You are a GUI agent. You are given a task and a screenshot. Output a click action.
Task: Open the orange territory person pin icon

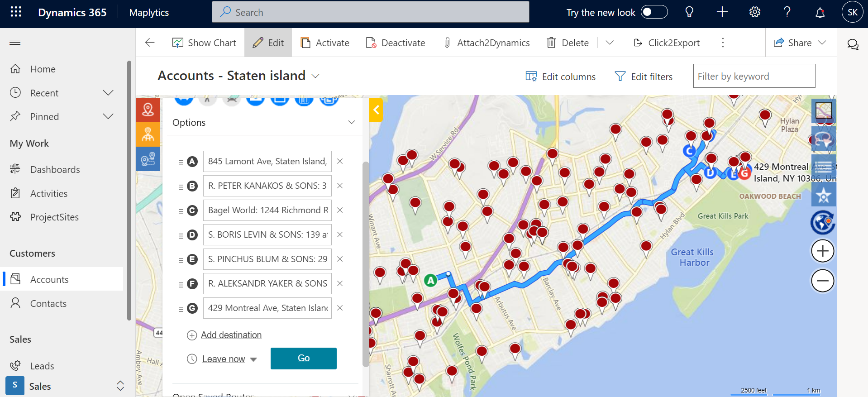[148, 134]
